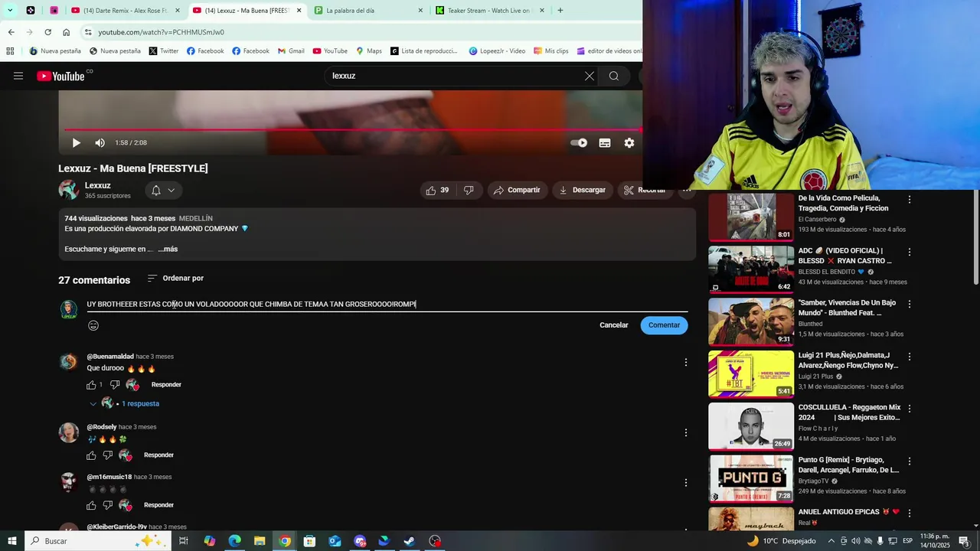The width and height of the screenshot is (980, 551).
Task: Open File Explorer from the taskbar
Action: [x=260, y=541]
